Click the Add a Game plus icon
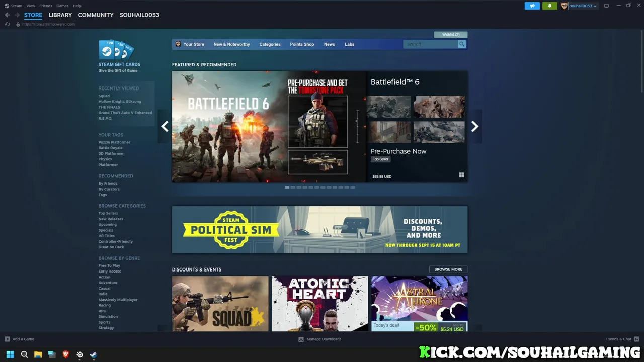Image resolution: width=644 pixels, height=362 pixels. point(7,339)
